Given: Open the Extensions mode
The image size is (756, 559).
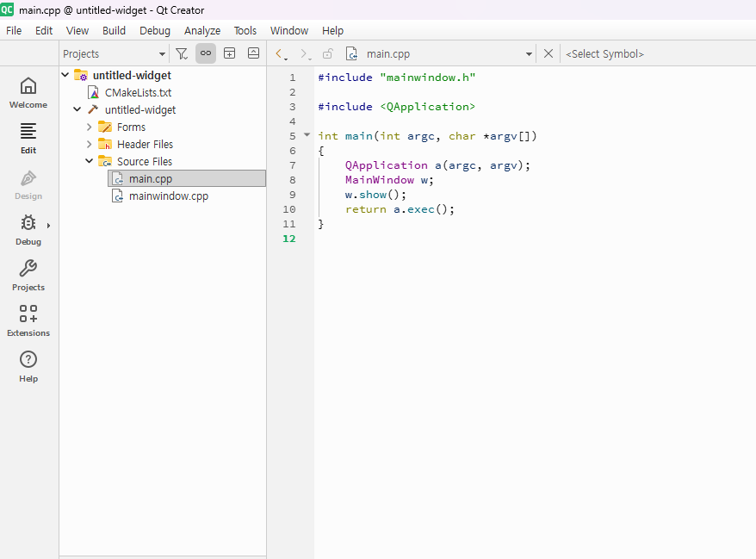Looking at the screenshot, I should [28, 320].
